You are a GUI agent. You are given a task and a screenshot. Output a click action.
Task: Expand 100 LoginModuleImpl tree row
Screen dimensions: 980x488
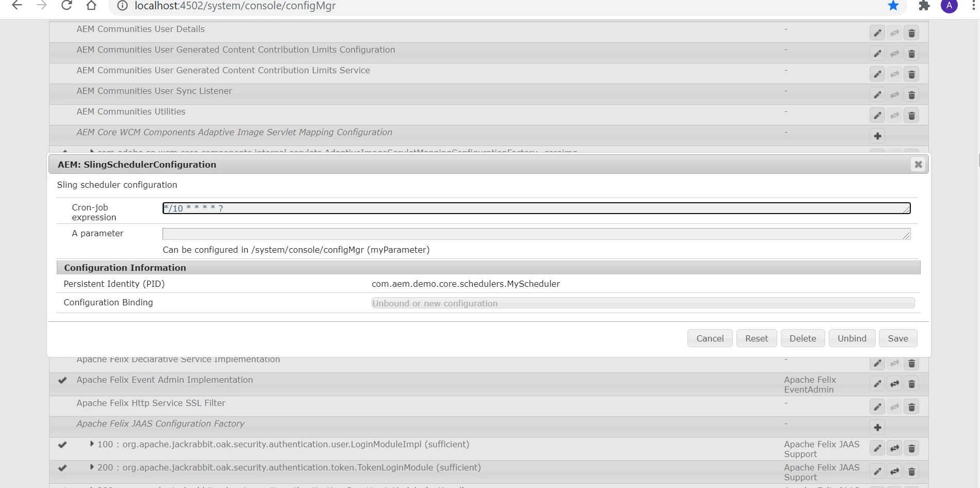point(92,444)
